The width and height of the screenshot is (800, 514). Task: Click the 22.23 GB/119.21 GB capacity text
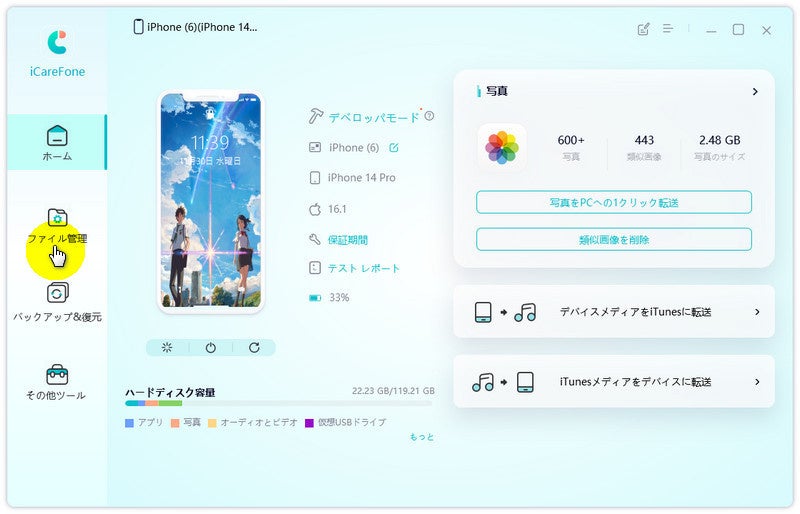(x=393, y=391)
